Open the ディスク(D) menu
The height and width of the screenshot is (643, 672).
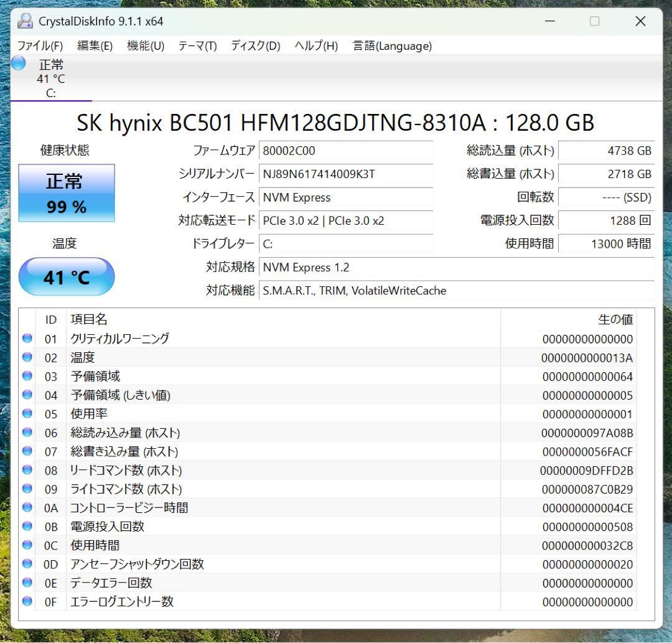(x=254, y=45)
